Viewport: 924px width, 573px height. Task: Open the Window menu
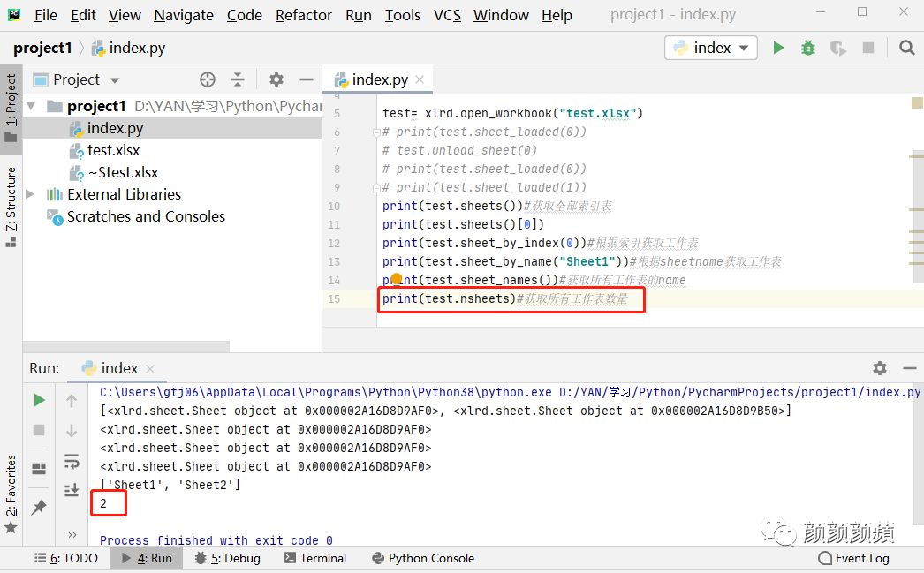(x=501, y=15)
